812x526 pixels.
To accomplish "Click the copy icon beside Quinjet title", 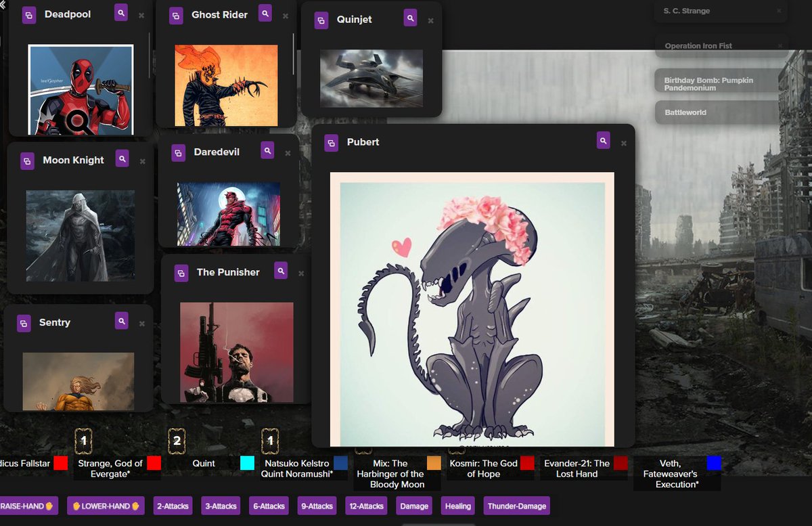I will (x=321, y=21).
